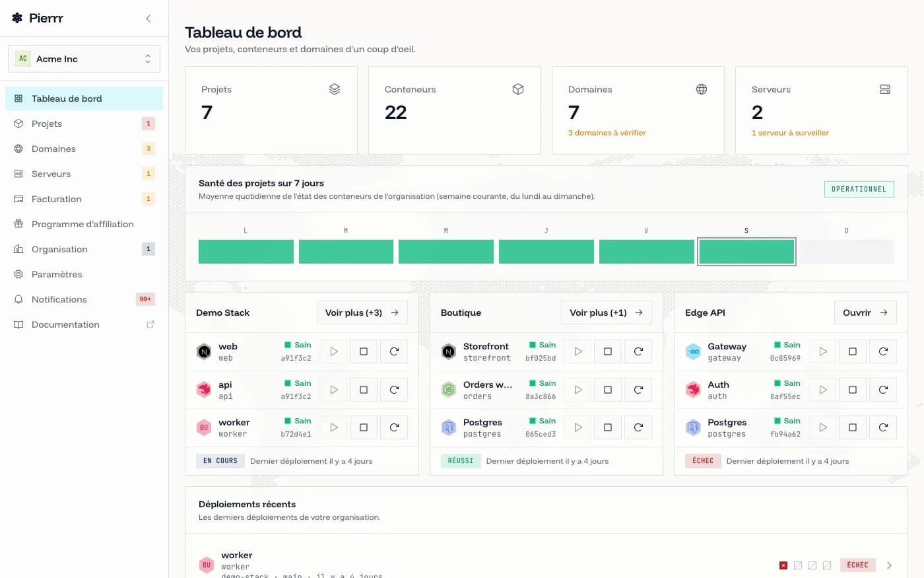Viewport: 924px width, 578px height.
Task: Restart the Storefront container
Action: coord(638,351)
